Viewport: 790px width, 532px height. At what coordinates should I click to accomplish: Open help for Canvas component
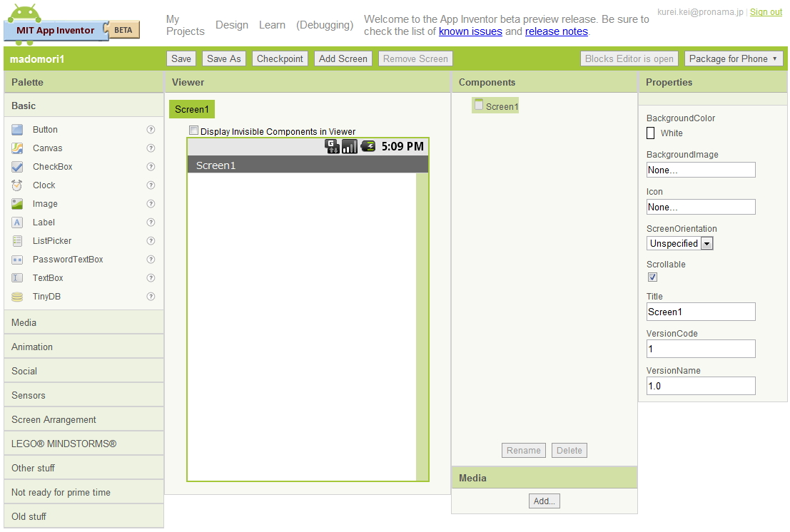coord(151,148)
